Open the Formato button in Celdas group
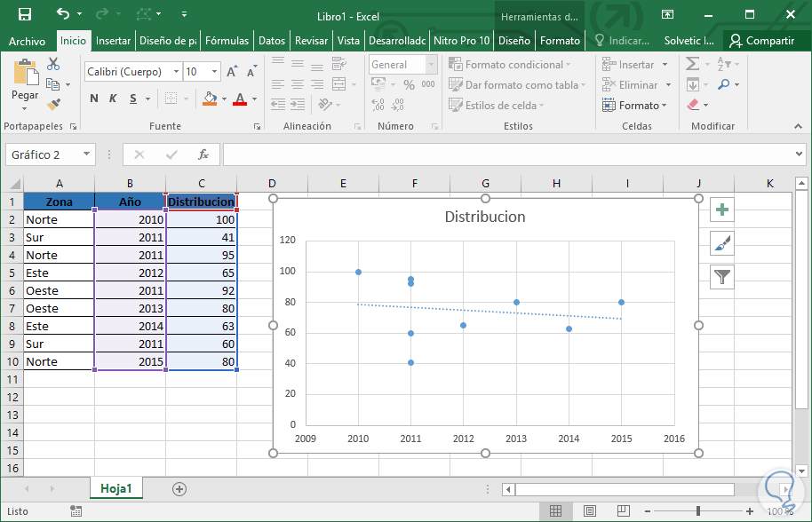The height and width of the screenshot is (522, 812). (x=634, y=105)
